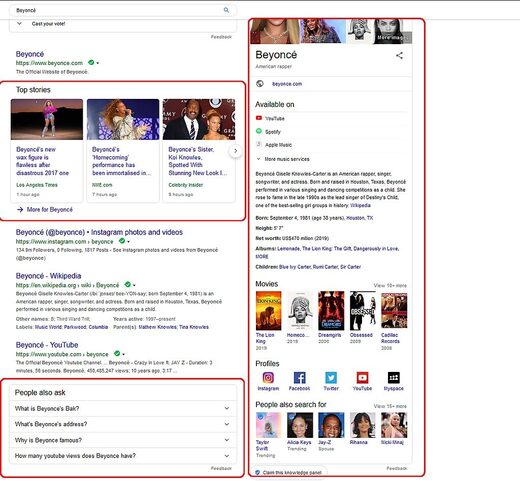Expand the Cast your vote section
The height and width of the screenshot is (481, 520).
tap(19, 24)
